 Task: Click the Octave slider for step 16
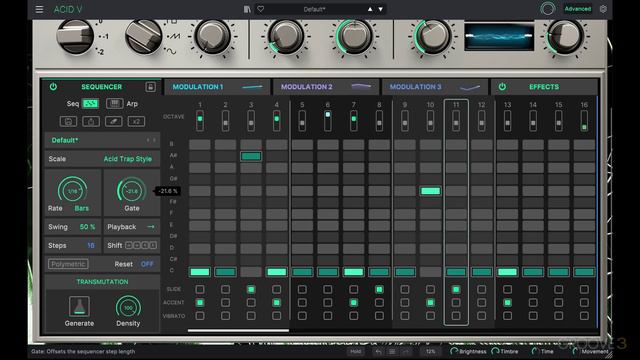[584, 120]
